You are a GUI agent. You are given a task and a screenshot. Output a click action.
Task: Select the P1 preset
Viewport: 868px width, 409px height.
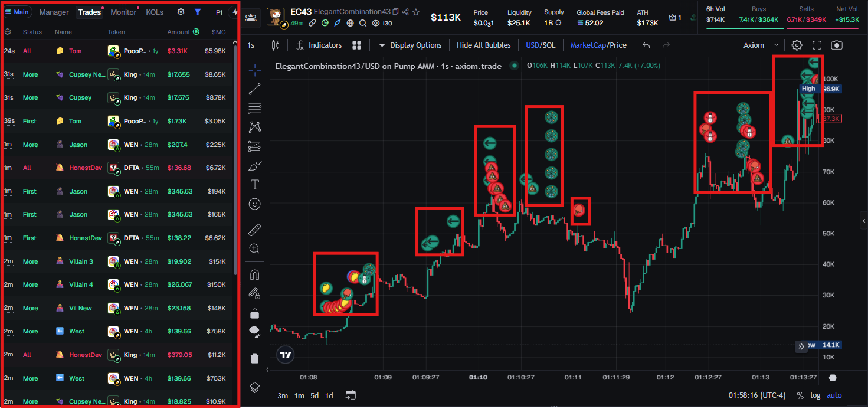click(x=219, y=12)
